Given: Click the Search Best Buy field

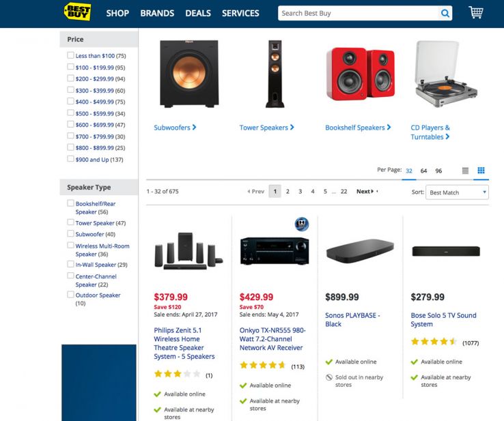Looking at the screenshot, I should 358,13.
